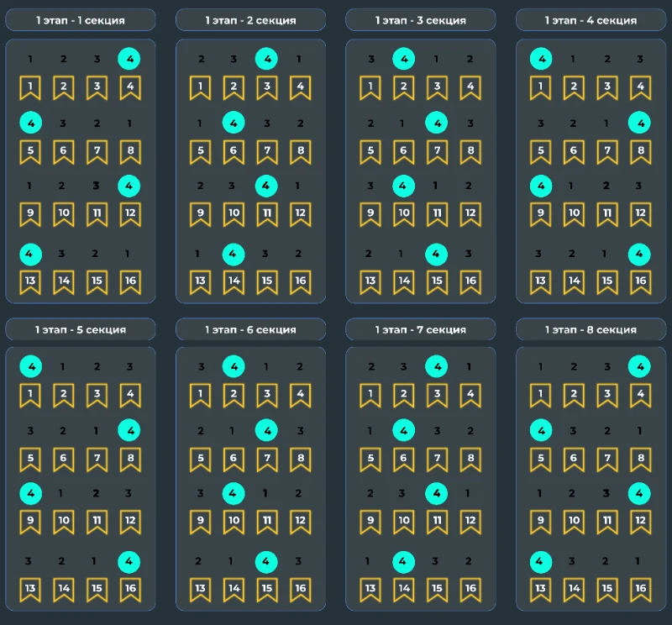Select cyan 4 above bookmark 15 in 3 секция
Screen dimensions: 672x625
pyautogui.click(x=436, y=255)
